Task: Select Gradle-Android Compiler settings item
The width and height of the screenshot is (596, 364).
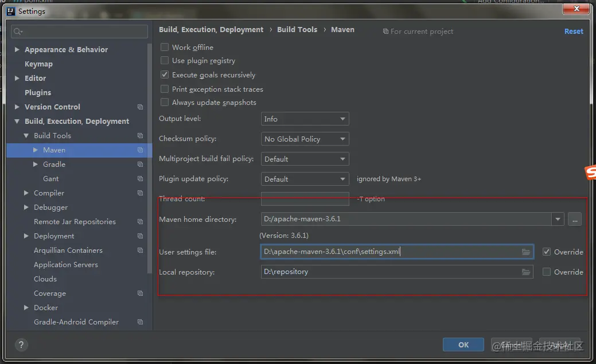Action: pos(76,322)
